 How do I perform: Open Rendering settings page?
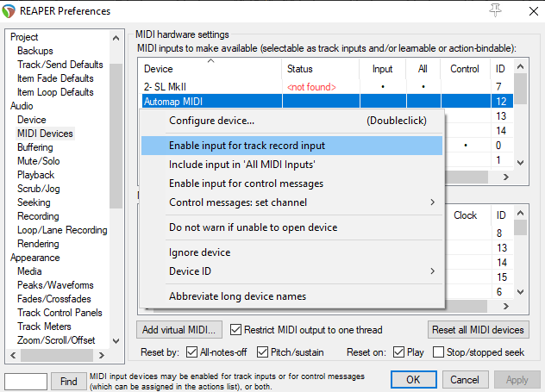click(x=38, y=244)
